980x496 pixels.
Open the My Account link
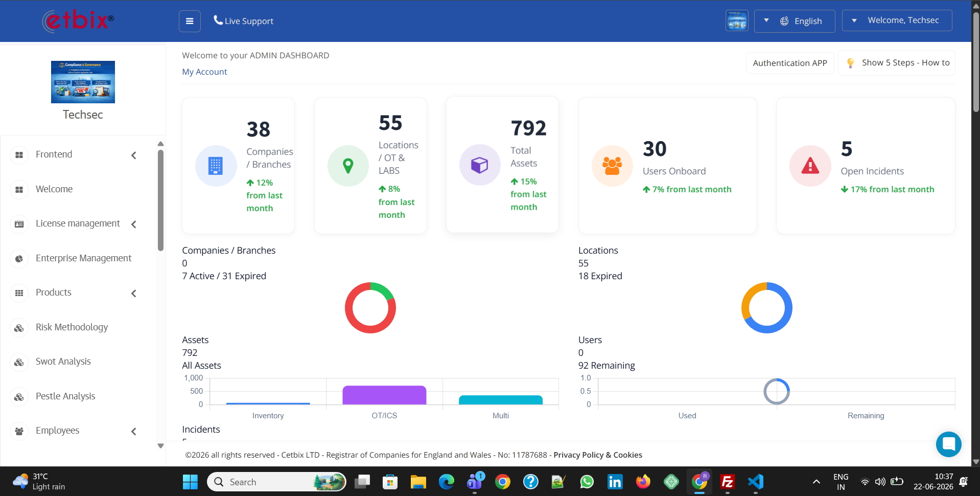(x=204, y=72)
